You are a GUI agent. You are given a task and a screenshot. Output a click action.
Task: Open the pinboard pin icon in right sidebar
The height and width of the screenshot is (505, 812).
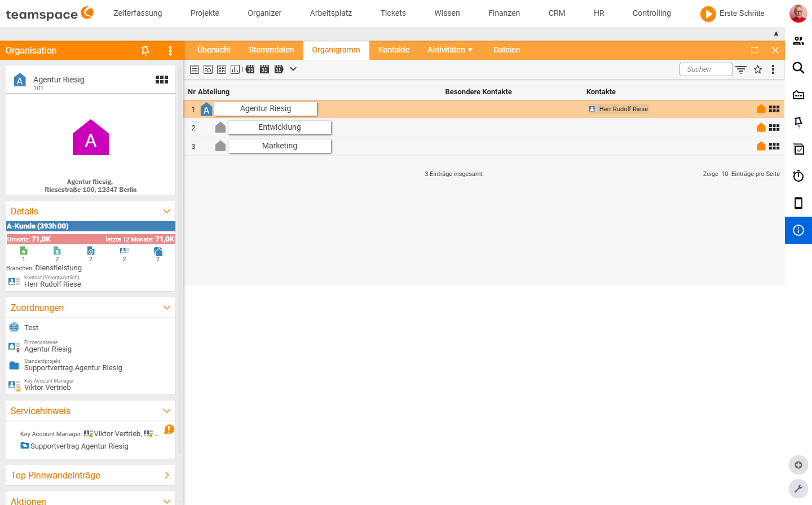[x=798, y=122]
